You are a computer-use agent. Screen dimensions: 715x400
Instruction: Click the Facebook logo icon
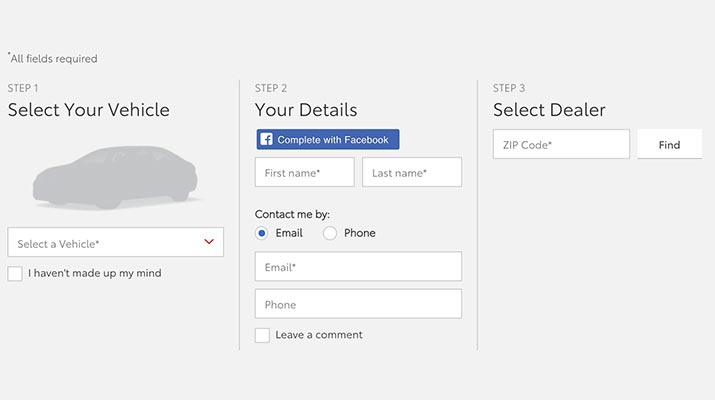[x=266, y=139]
